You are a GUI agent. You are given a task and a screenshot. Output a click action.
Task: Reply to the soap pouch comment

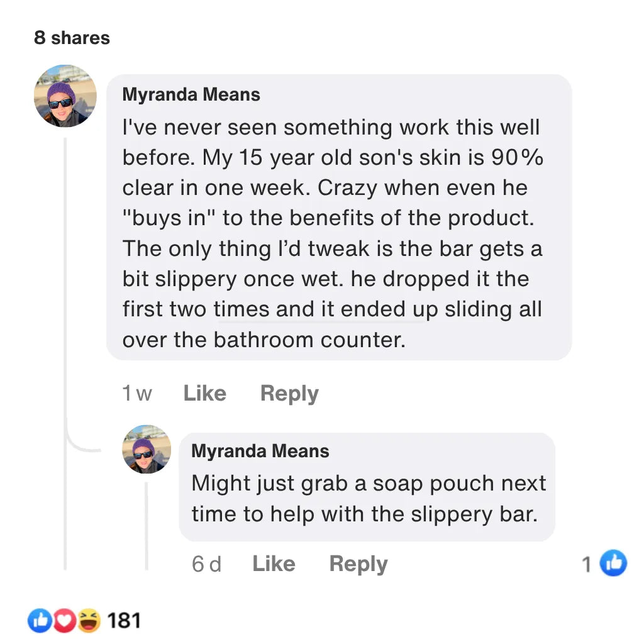358,564
